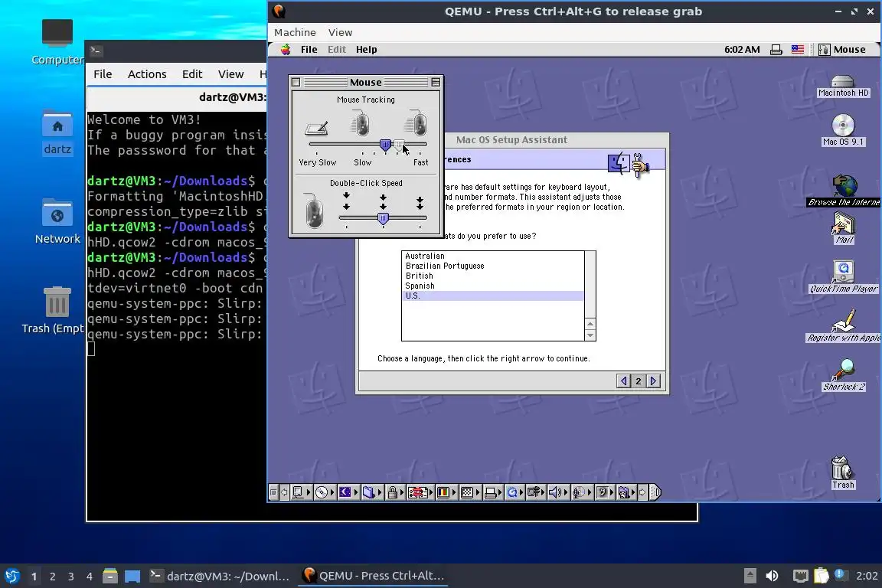Open the QuickTime Control Strip module
This screenshot has width=882, height=588.
coord(514,493)
